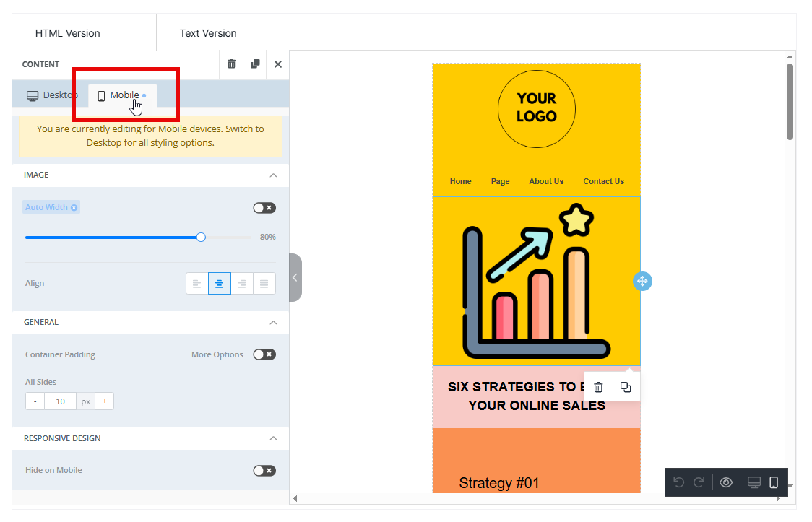Increase padding with the plus button
812x522 pixels.
pyautogui.click(x=104, y=401)
